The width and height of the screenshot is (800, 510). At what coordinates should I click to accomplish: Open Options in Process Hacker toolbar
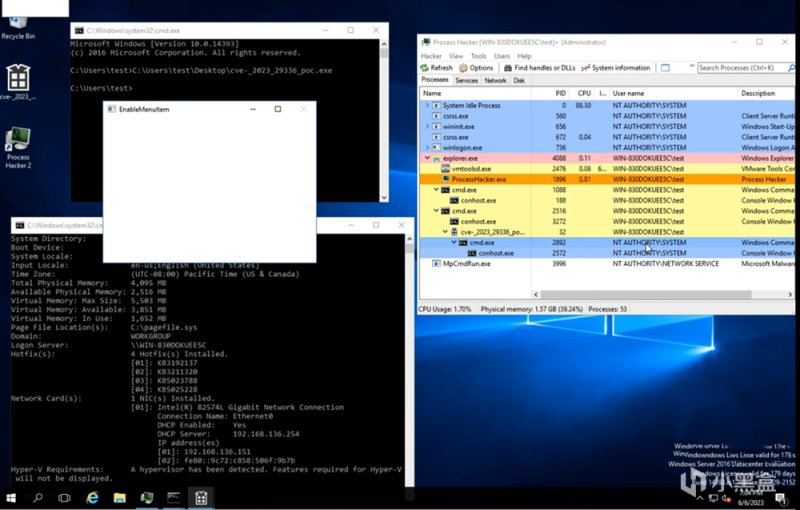[476, 68]
